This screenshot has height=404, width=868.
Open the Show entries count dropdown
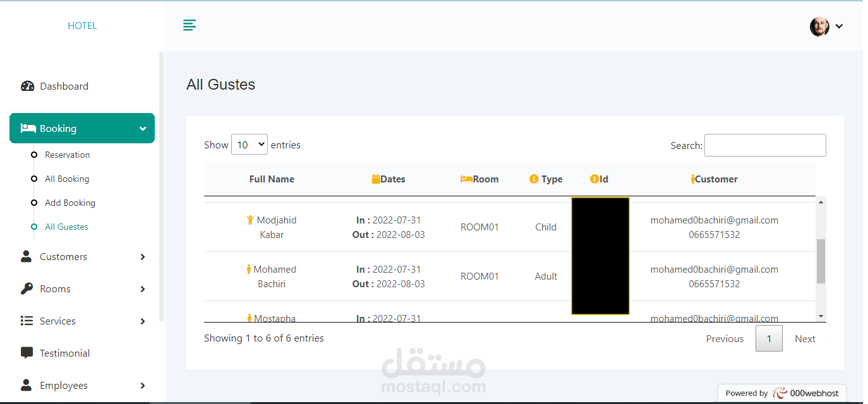tap(250, 145)
